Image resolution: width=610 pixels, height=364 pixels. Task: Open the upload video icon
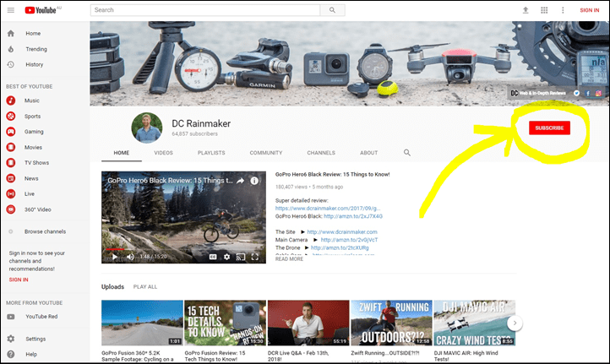[x=526, y=10]
